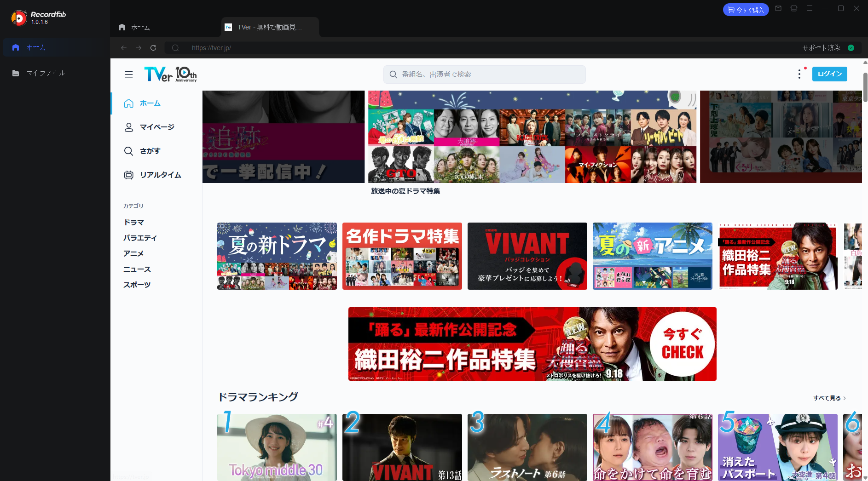Click the すべて見る link
Viewport: 868px width, 481px height.
coord(829,398)
